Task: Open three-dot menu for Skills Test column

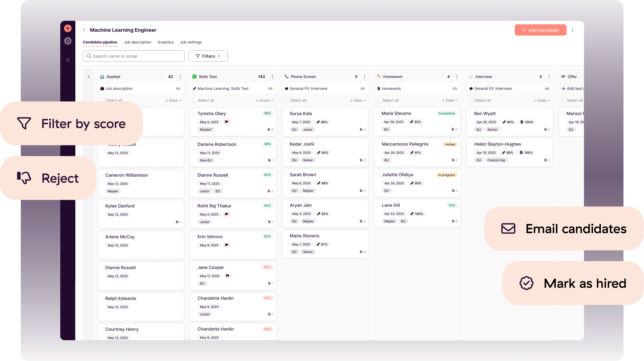Action: (272, 77)
